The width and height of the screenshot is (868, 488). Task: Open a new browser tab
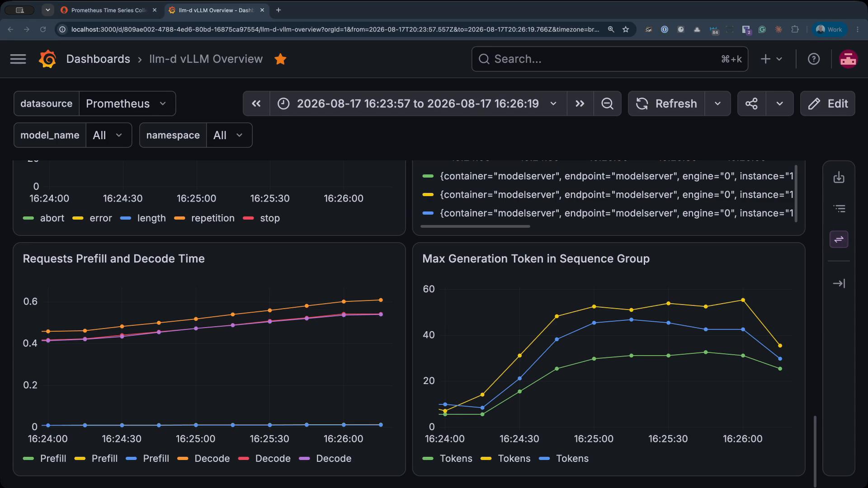click(x=278, y=10)
